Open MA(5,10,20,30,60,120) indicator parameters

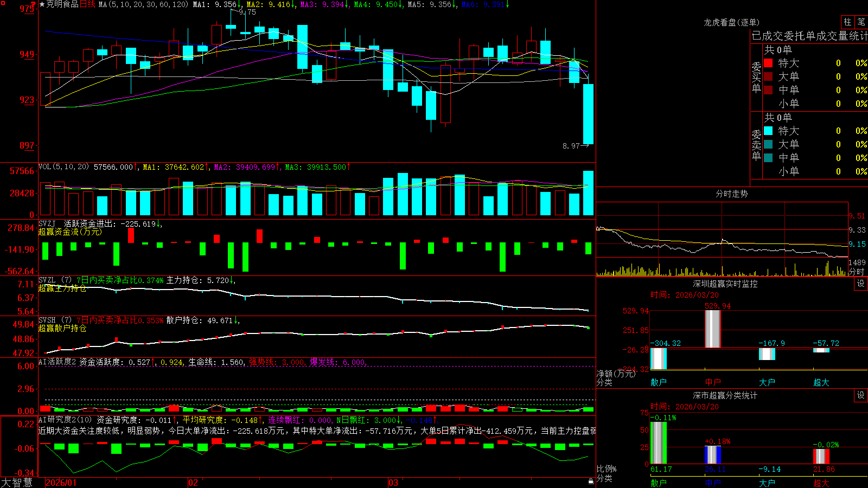point(143,4)
